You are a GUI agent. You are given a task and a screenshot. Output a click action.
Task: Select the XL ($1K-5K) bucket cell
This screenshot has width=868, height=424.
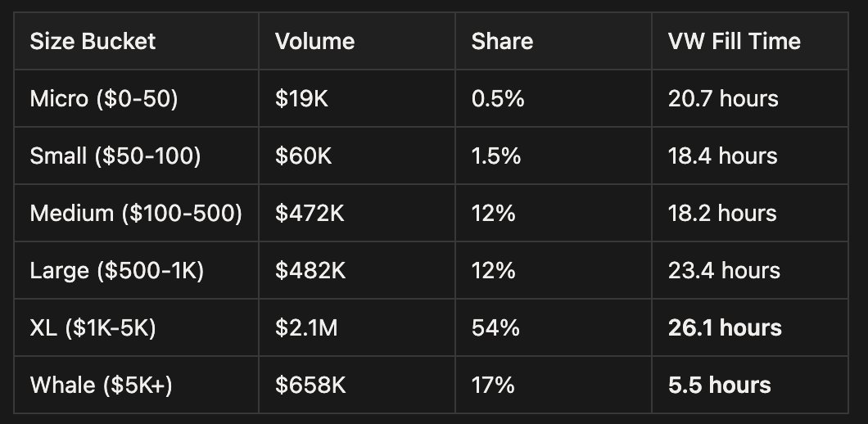93,328
